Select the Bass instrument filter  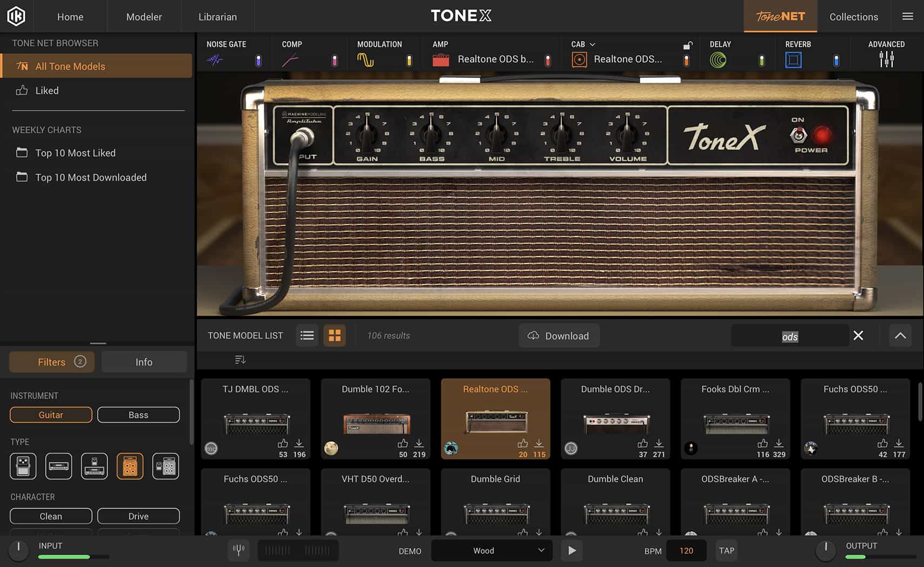pyautogui.click(x=138, y=415)
